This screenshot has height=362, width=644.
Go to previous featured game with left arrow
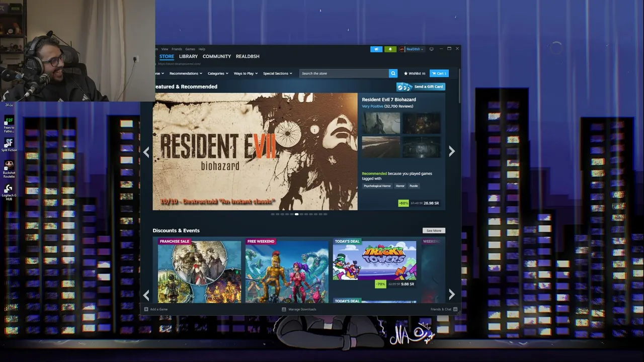(x=146, y=151)
